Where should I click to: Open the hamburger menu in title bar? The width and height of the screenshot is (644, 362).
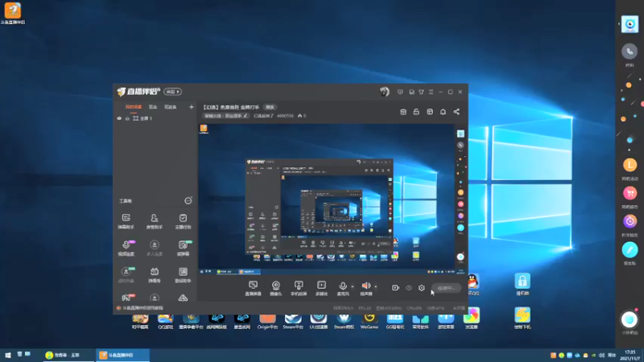[x=431, y=92]
